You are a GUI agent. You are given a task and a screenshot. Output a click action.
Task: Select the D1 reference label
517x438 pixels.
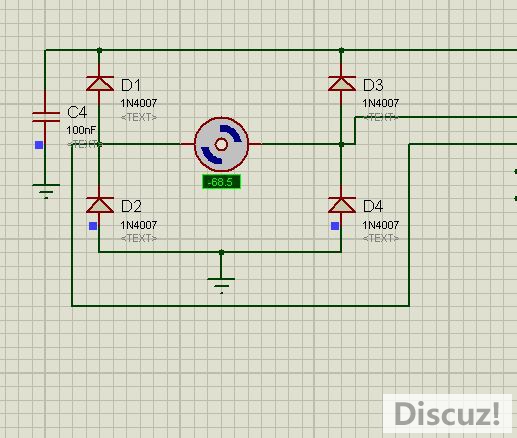pos(131,85)
